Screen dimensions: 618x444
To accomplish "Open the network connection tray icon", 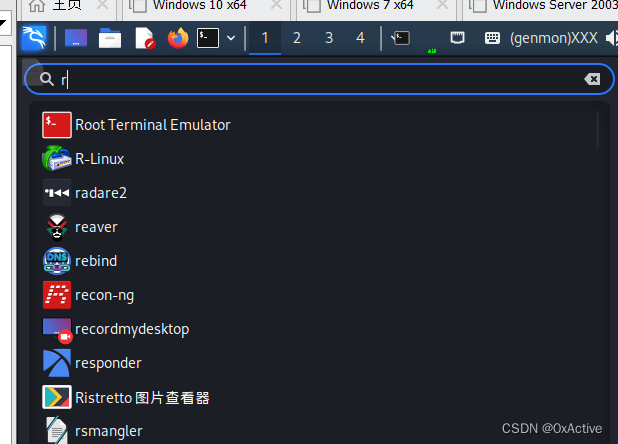I will (x=457, y=38).
